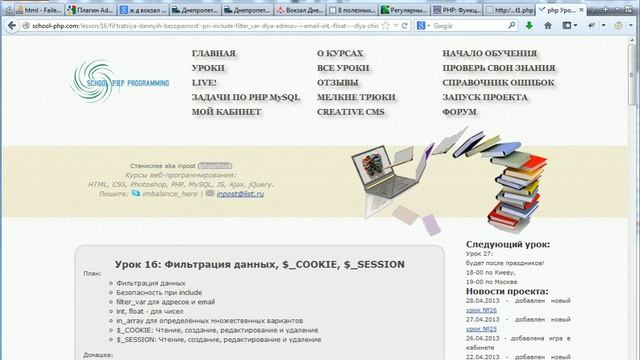Switch to the 'ж д вокзал ...' tab
Viewport: 640px width, 360px height.
coord(143,10)
